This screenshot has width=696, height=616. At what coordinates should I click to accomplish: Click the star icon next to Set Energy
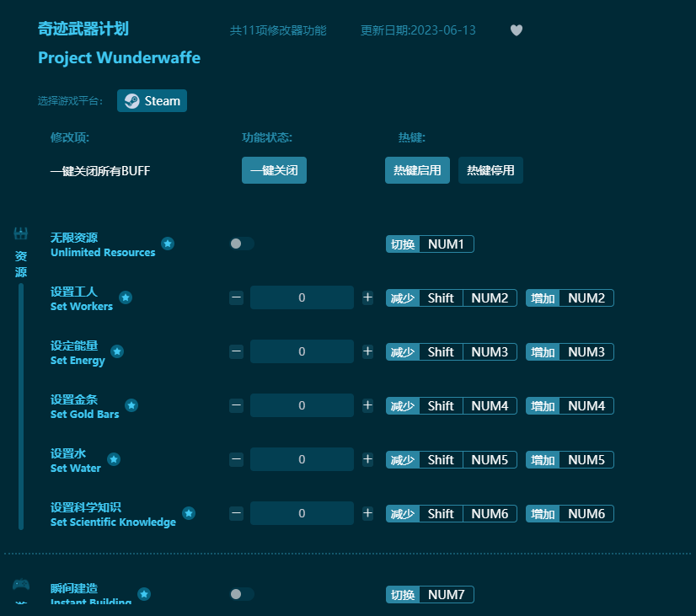pyautogui.click(x=117, y=351)
